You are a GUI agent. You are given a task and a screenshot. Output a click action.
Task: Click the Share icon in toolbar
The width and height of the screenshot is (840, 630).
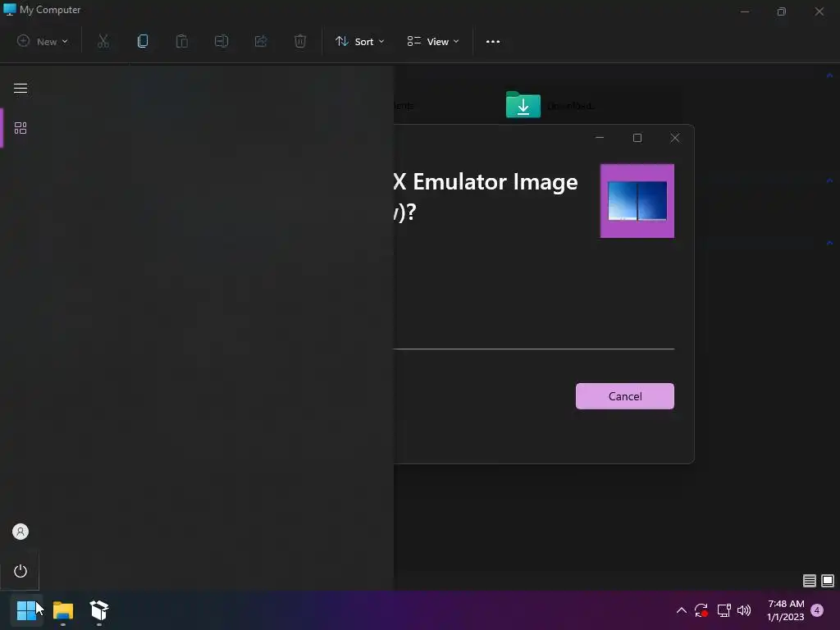(x=261, y=41)
